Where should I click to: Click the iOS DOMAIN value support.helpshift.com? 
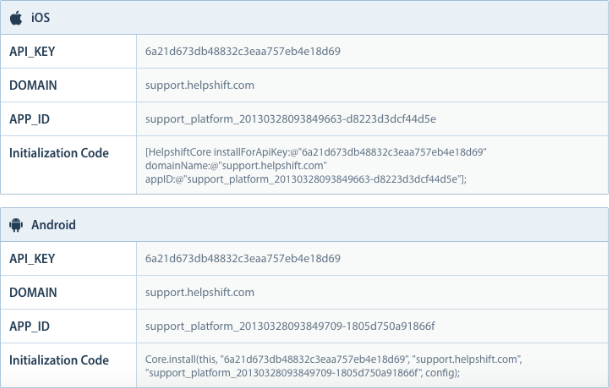[x=200, y=85]
